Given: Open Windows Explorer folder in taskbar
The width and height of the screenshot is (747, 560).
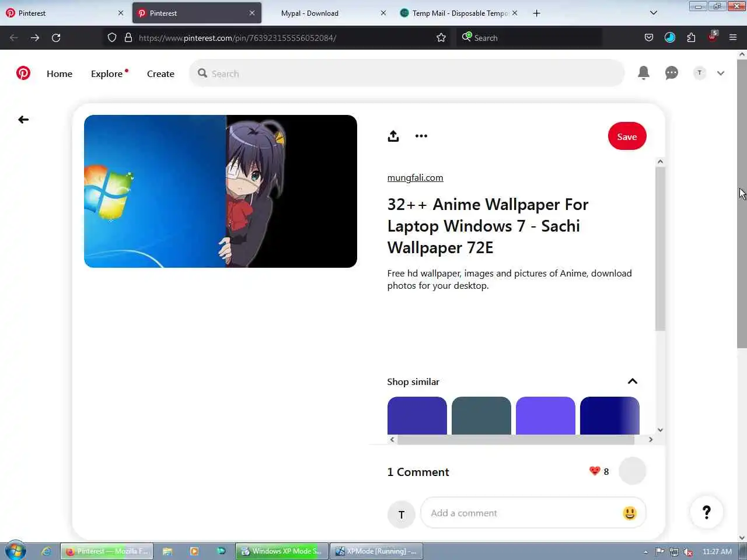Looking at the screenshot, I should [x=167, y=551].
